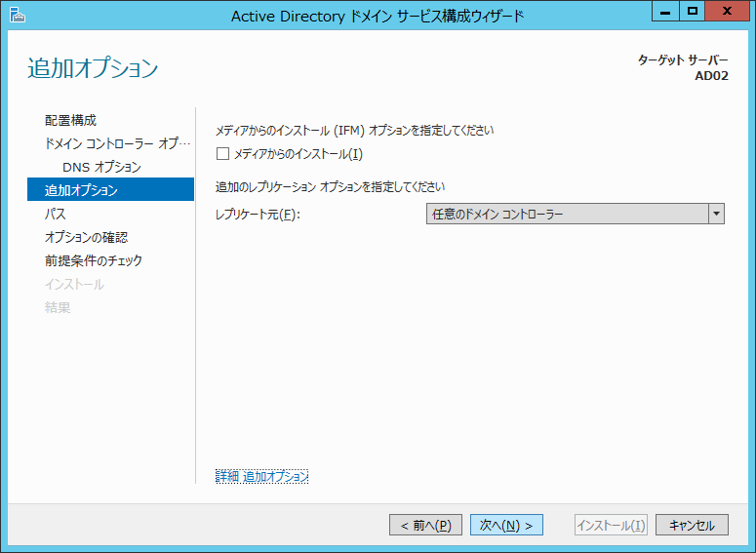Viewport: 756px width, 553px height.
Task: Open the レプリケート元 dropdown arrow
Action: 716,214
